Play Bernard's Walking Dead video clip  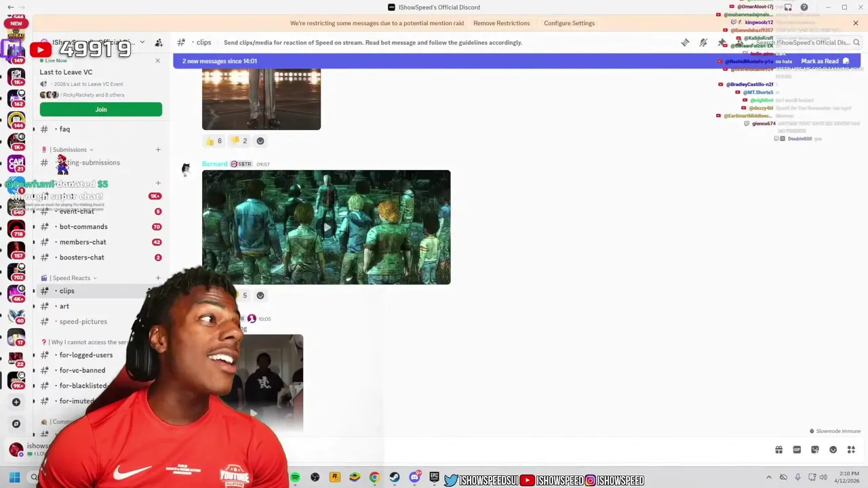(x=326, y=227)
